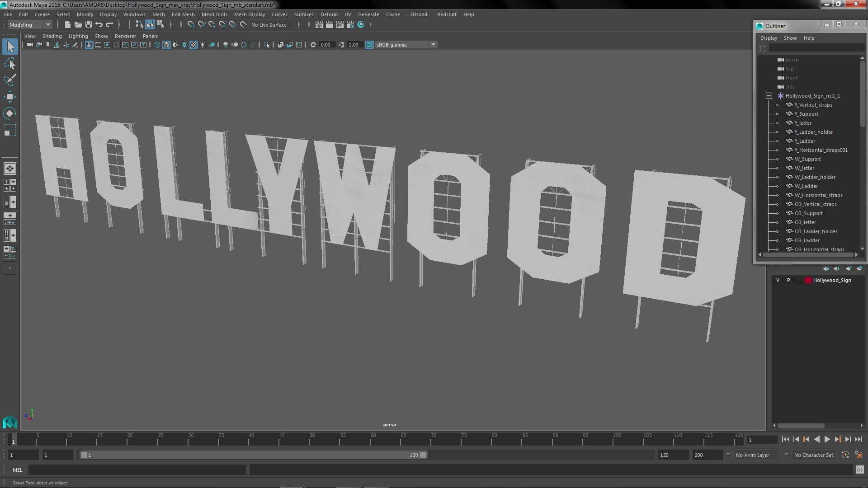This screenshot has height=488, width=868.
Task: Open the Outliner Display menu
Action: (769, 38)
